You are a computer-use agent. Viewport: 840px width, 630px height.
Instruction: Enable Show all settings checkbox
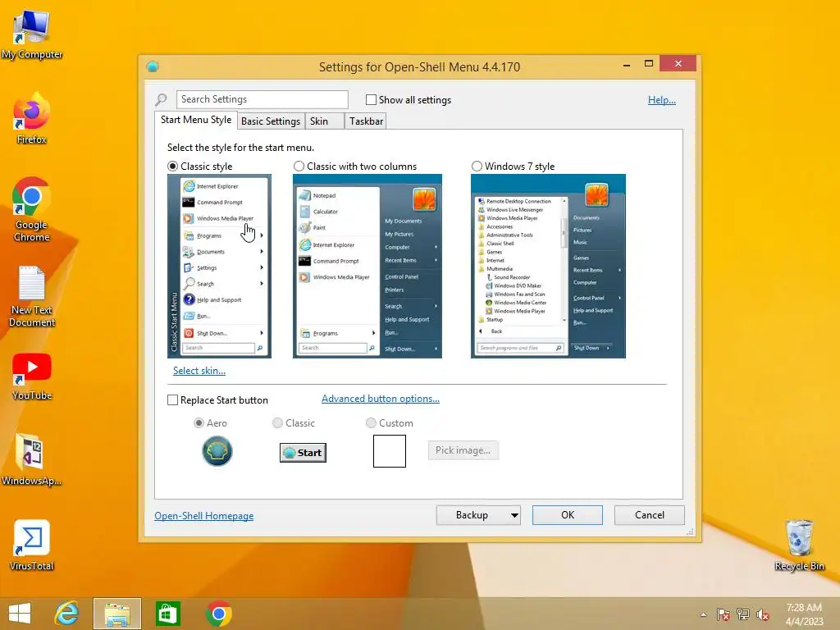pyautogui.click(x=371, y=99)
